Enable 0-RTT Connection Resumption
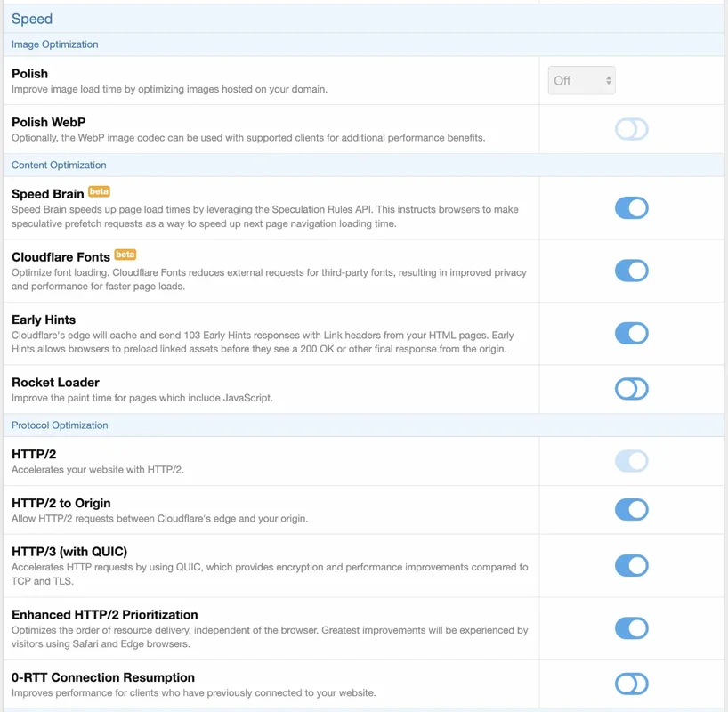This screenshot has width=728, height=712. tap(632, 684)
